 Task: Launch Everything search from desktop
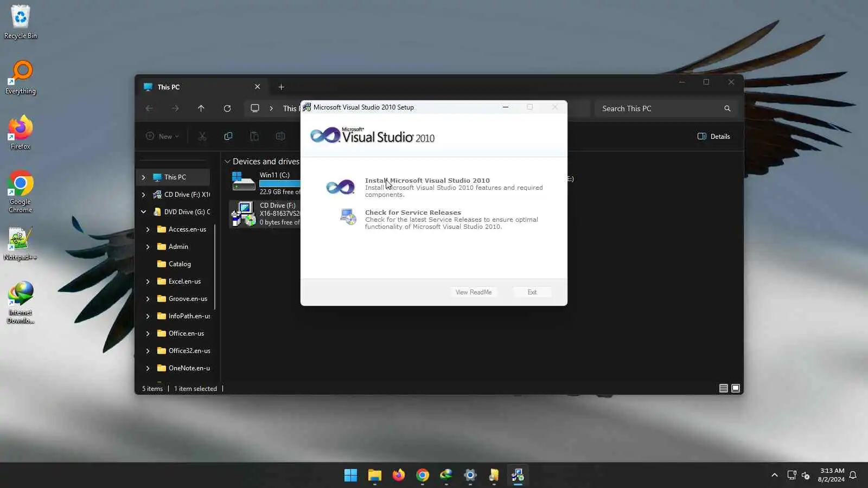pos(21,78)
